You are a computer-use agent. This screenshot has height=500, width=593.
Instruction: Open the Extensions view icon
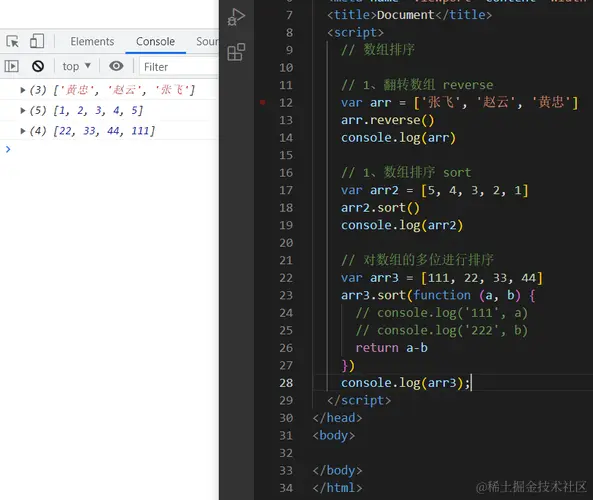(236, 52)
